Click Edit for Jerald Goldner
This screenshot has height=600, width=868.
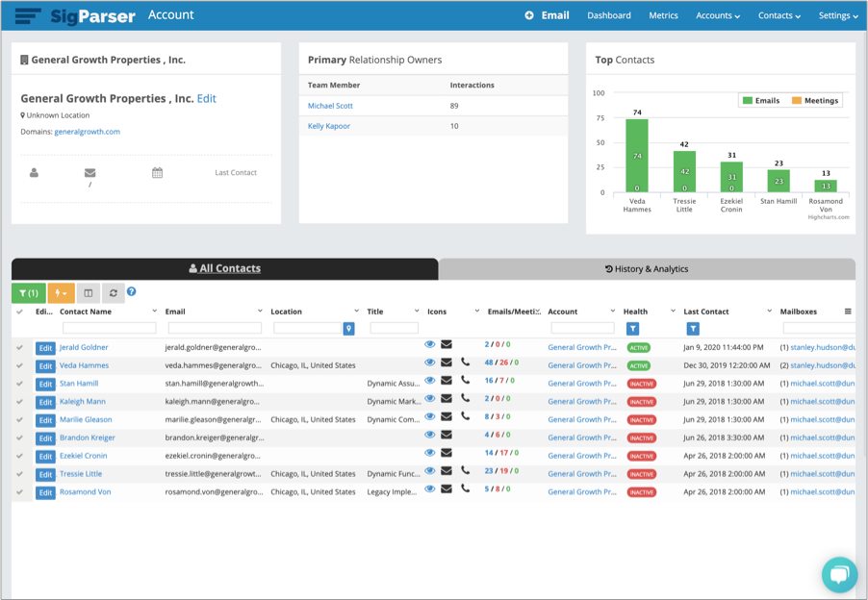(45, 348)
